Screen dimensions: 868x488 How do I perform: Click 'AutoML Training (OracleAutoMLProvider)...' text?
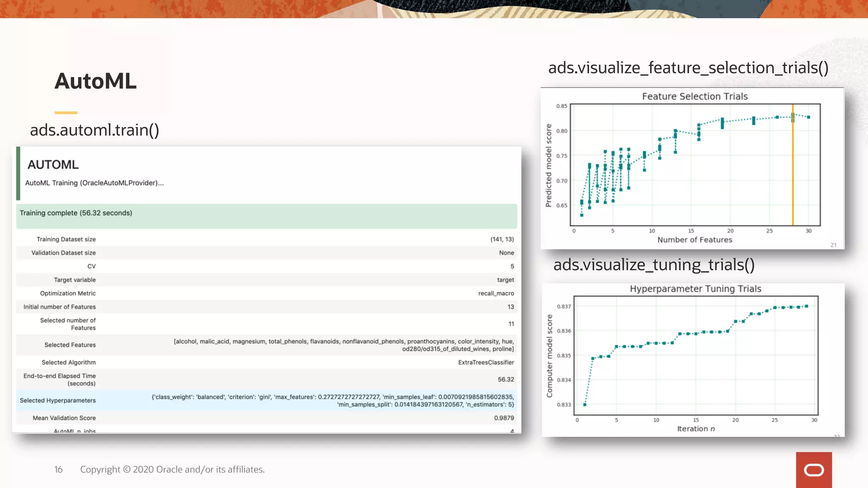point(95,183)
